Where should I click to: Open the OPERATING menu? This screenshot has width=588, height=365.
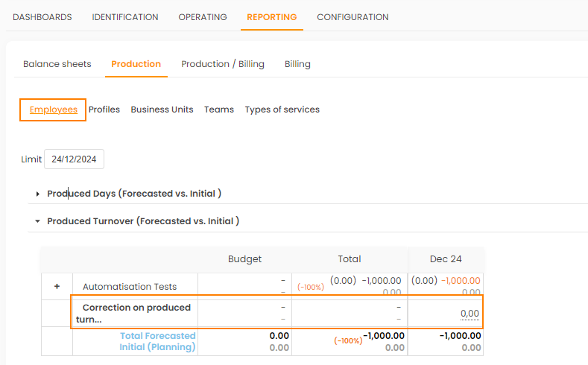(203, 17)
